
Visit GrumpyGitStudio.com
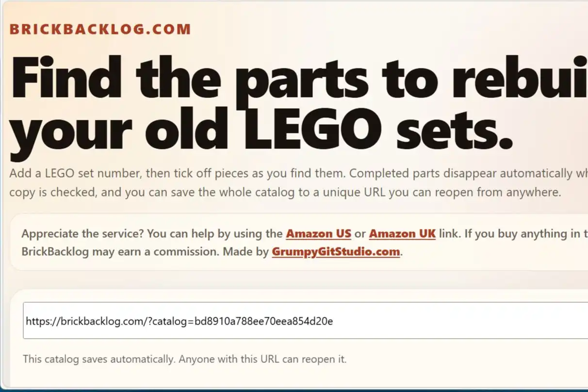[336, 252]
